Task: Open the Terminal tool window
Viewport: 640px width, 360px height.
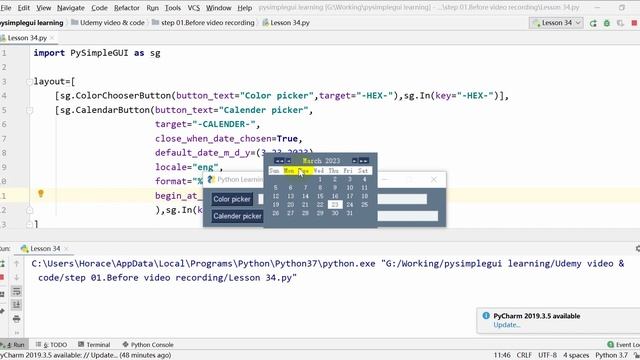Action: click(94, 344)
